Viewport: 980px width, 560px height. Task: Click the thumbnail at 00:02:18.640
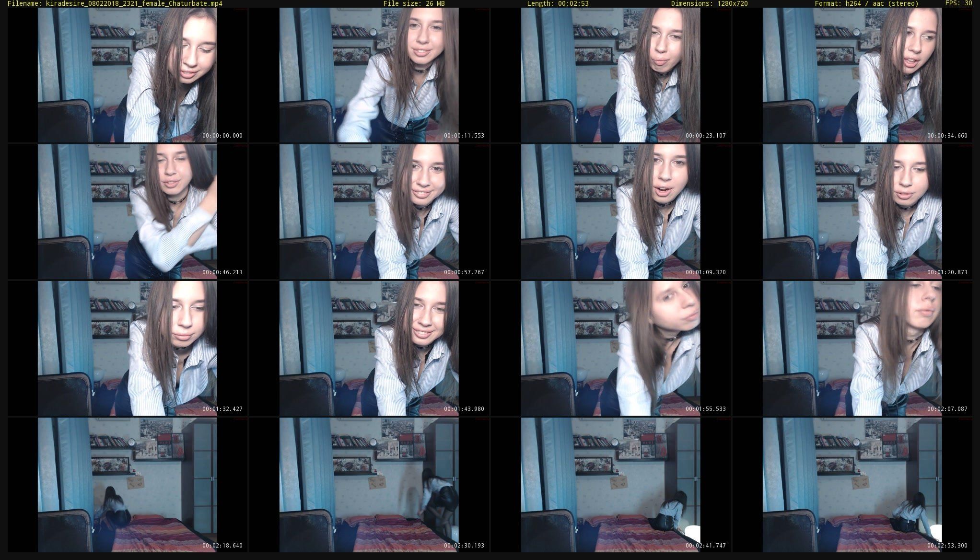tap(128, 485)
